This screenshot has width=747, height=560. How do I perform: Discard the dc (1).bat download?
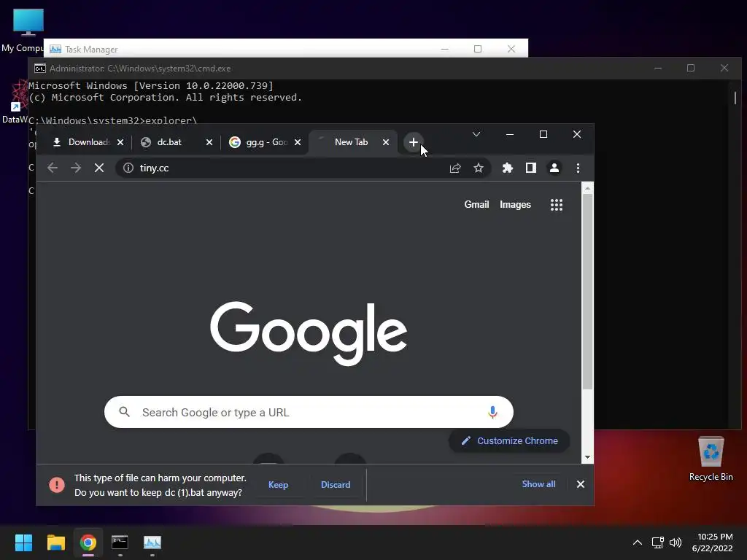(336, 485)
